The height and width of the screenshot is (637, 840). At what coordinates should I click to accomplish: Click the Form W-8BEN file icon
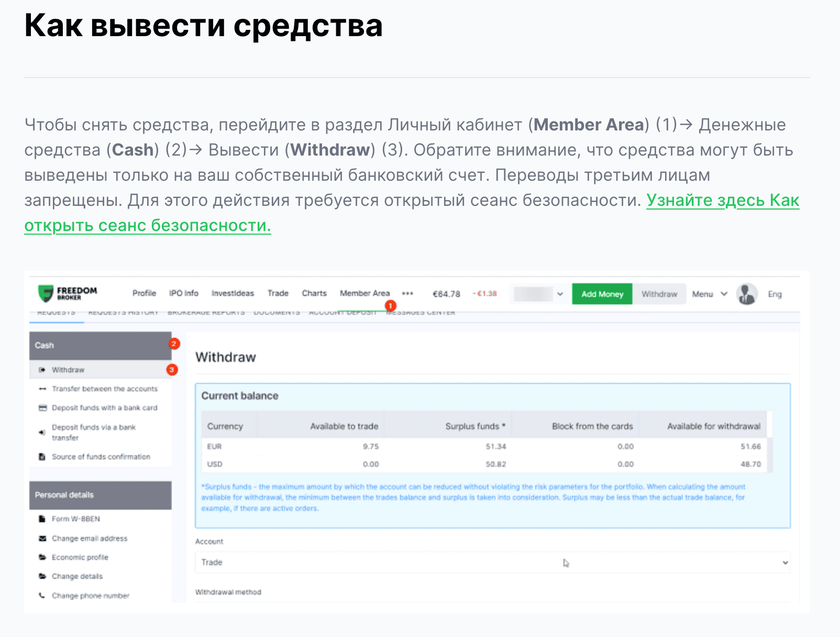coord(42,519)
